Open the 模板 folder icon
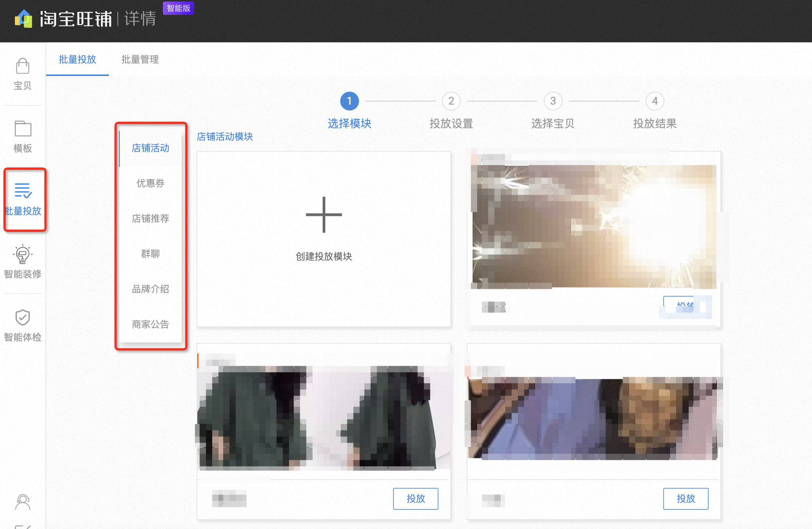The image size is (812, 529). pos(23,129)
